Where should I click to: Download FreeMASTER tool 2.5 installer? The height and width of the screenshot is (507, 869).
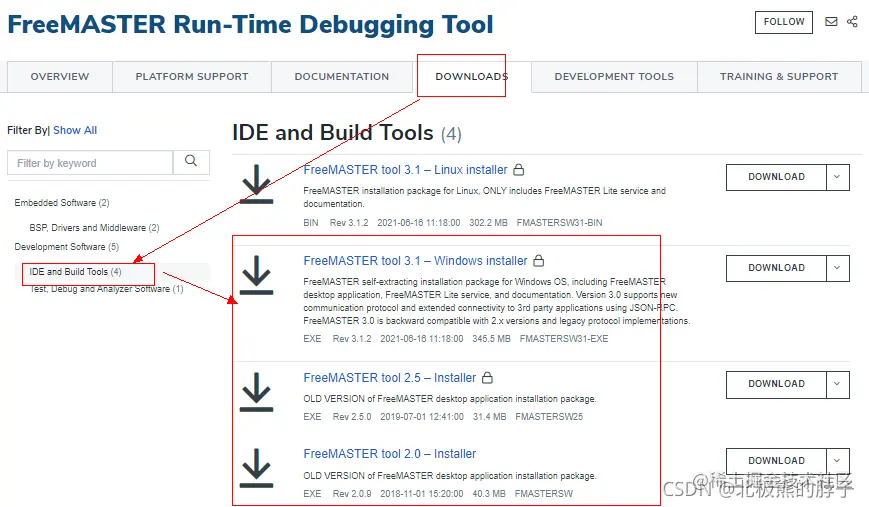coord(776,384)
